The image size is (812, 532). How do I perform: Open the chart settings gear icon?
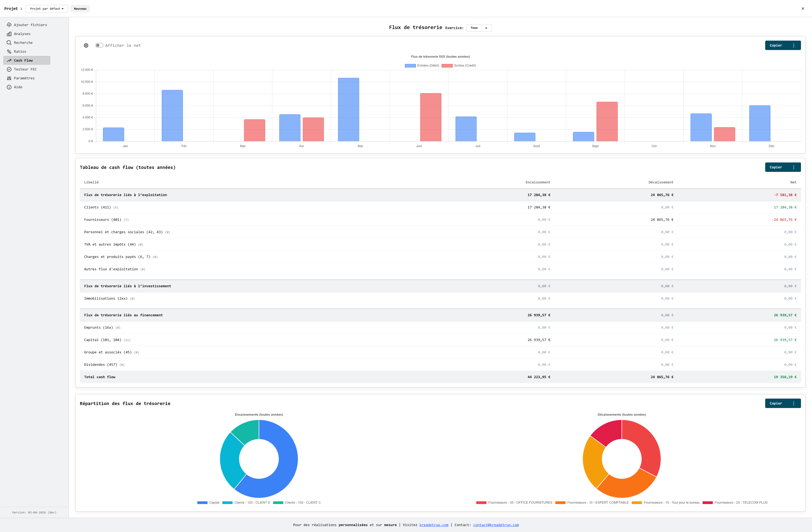point(86,45)
